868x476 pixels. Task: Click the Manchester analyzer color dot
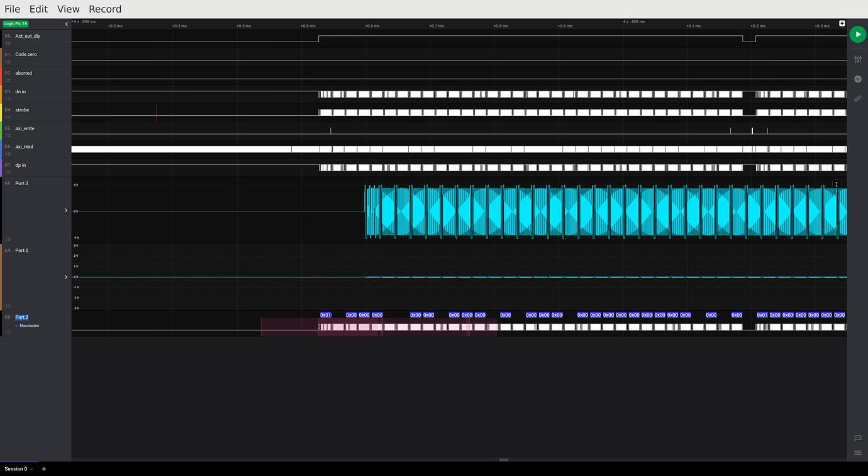[16, 326]
